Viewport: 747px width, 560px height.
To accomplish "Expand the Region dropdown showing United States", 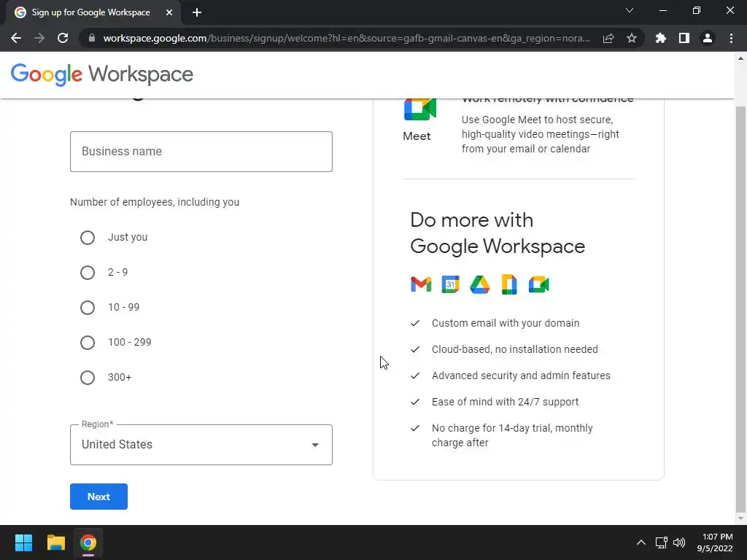I will coord(201,445).
